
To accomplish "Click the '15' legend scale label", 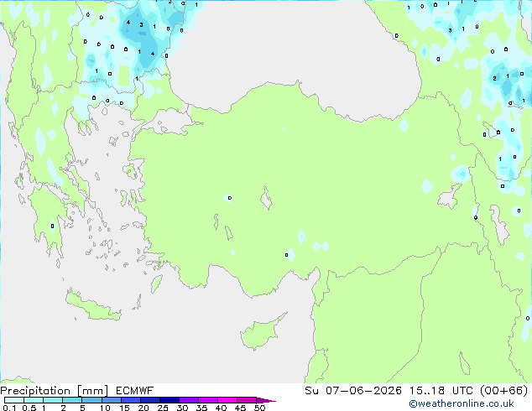I will (124, 408).
